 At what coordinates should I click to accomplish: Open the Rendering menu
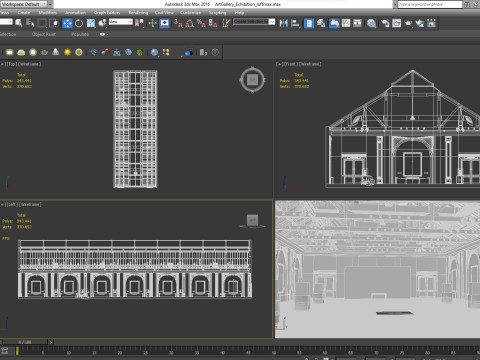pyautogui.click(x=138, y=12)
